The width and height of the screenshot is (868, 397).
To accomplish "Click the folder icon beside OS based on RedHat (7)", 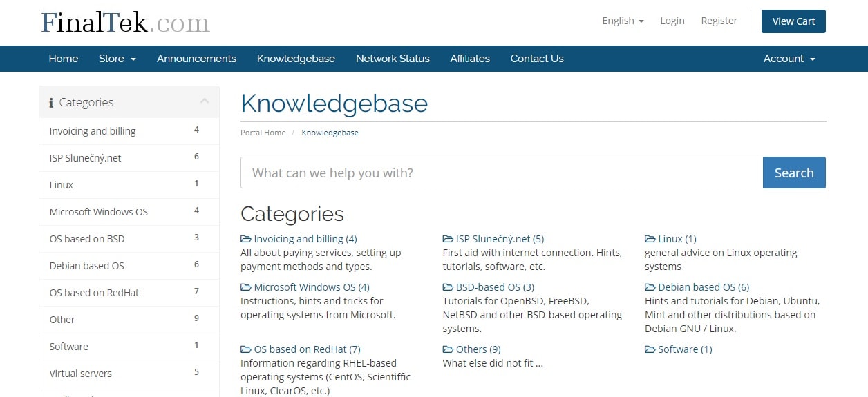I will coord(246,349).
